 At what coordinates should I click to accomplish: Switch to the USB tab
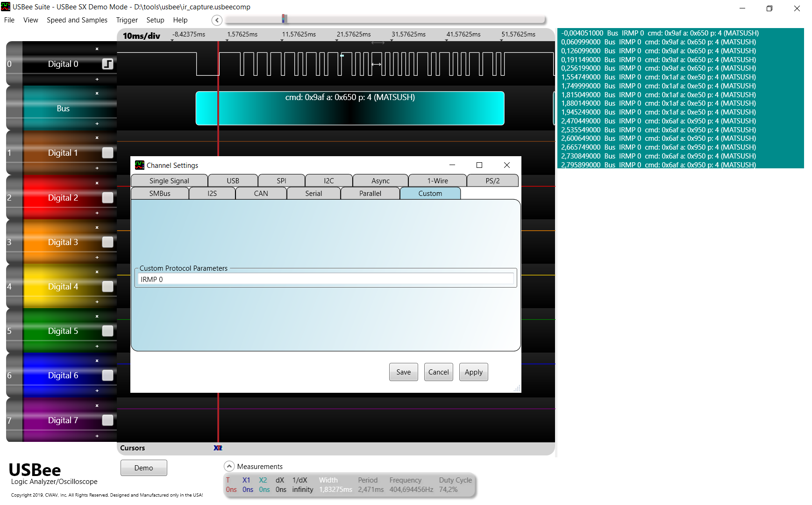pos(233,180)
